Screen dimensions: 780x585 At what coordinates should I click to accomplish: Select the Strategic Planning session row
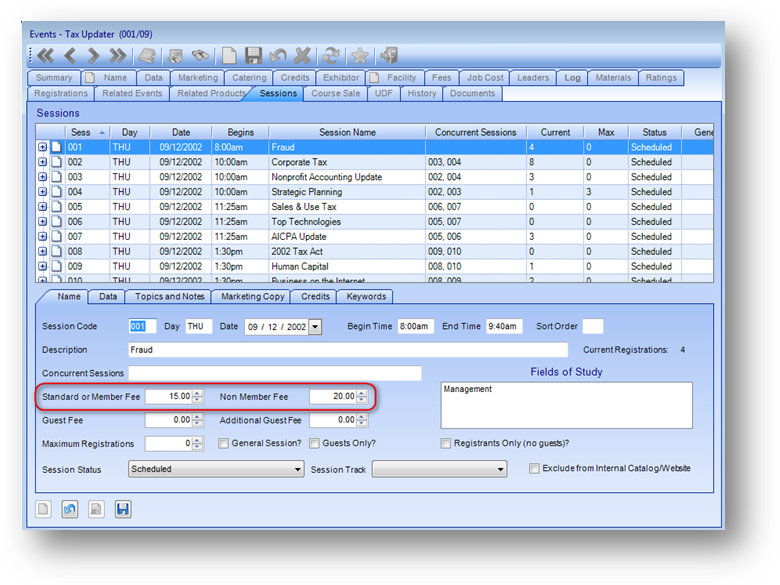[374, 192]
